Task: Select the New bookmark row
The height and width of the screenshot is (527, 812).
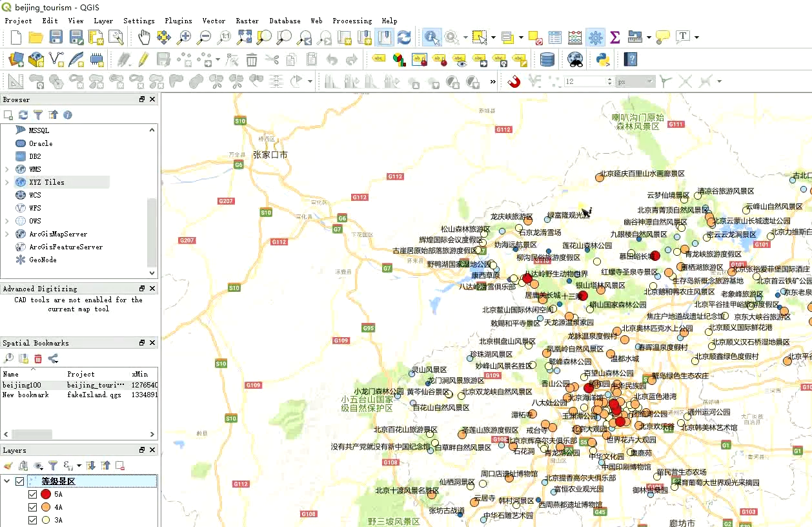Action: pos(79,395)
